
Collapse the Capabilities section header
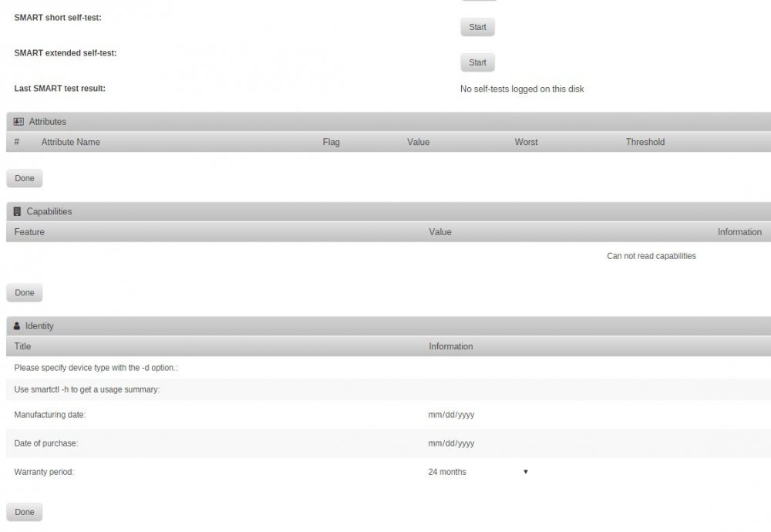389,211
